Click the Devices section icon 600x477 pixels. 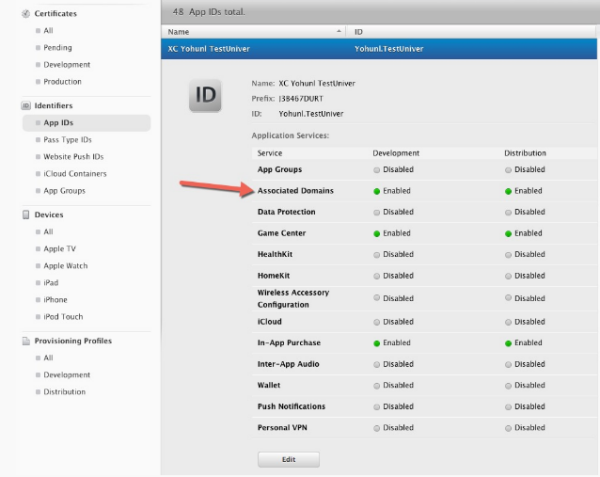(x=26, y=215)
